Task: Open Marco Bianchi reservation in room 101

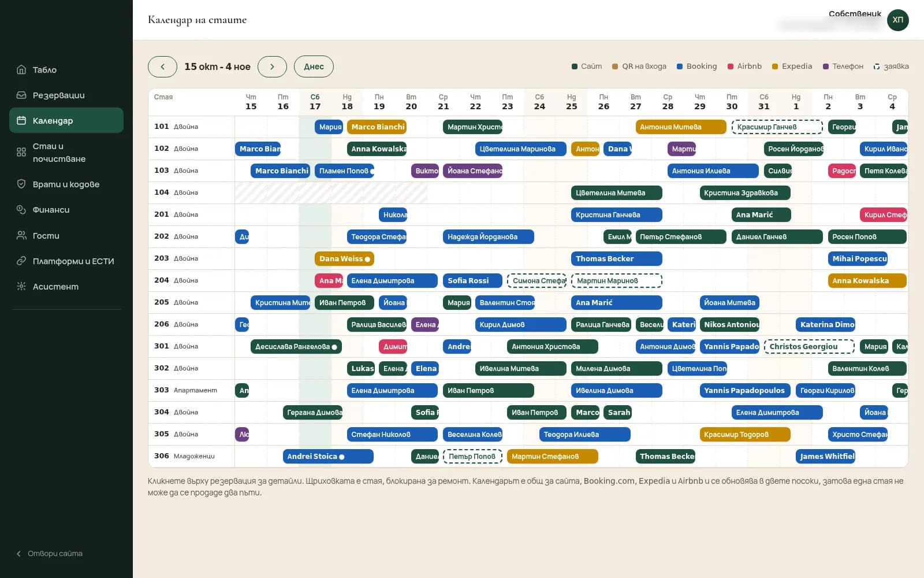Action: (377, 127)
